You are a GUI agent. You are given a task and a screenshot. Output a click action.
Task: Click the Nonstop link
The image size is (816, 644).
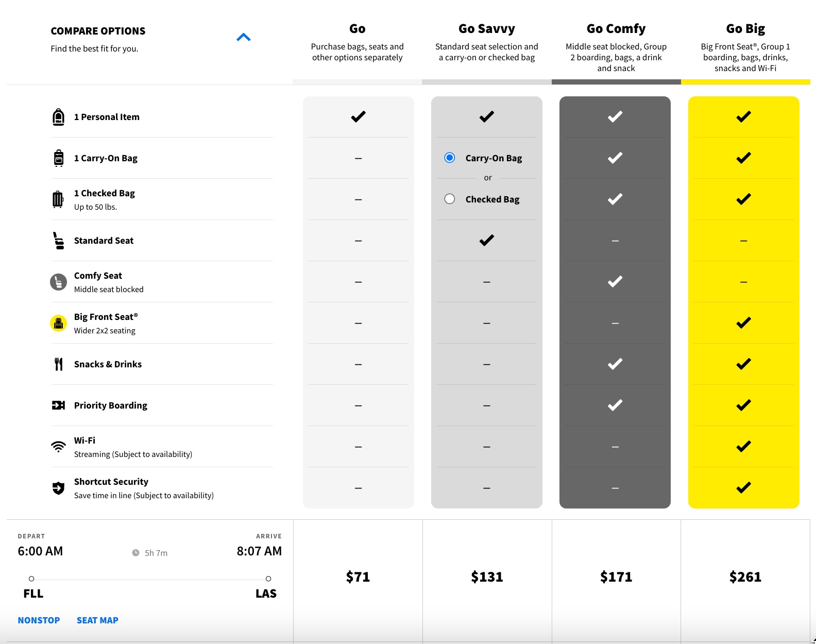39,620
